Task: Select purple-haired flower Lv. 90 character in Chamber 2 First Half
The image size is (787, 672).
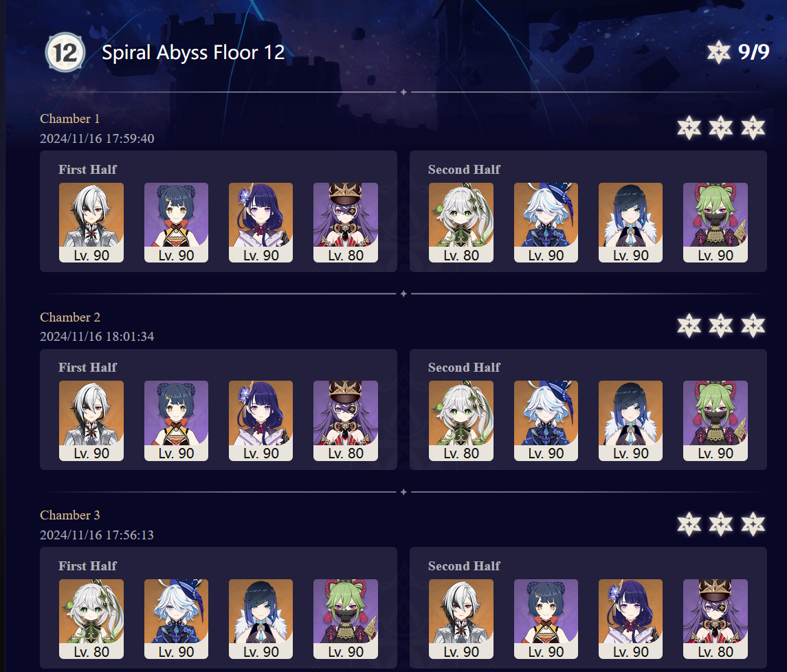Action: (261, 421)
